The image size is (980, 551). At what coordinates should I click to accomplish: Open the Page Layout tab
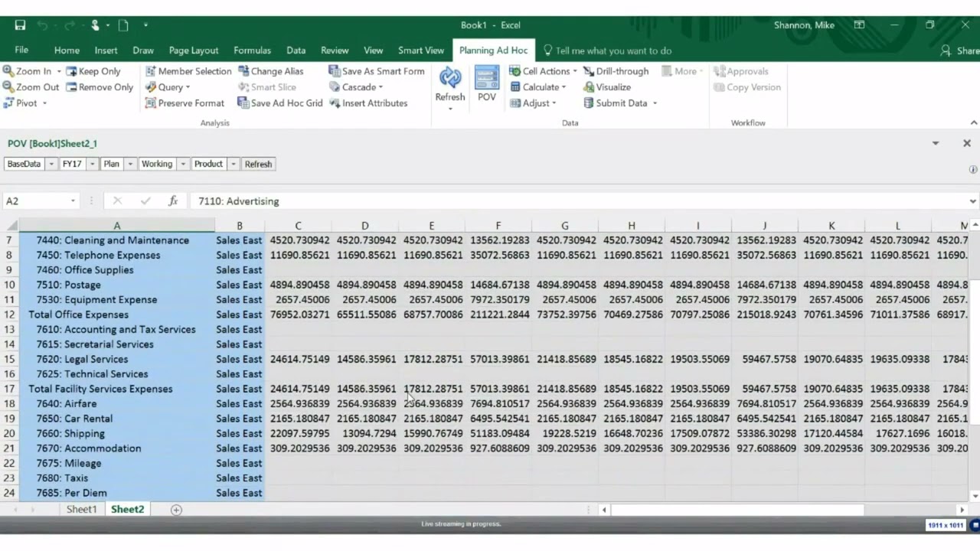click(x=194, y=51)
